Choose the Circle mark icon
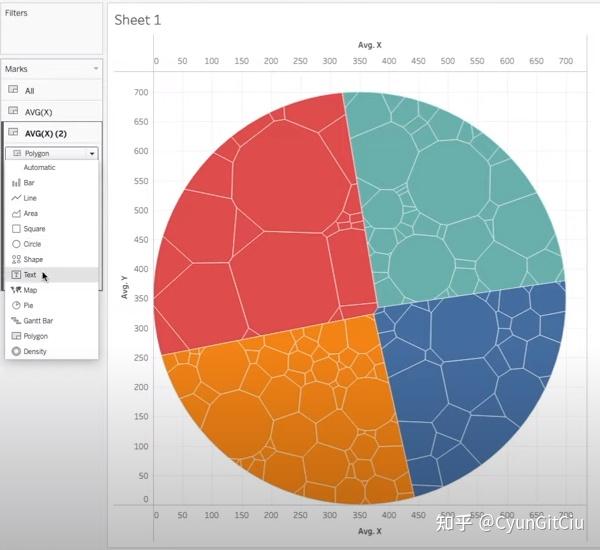 tap(16, 244)
